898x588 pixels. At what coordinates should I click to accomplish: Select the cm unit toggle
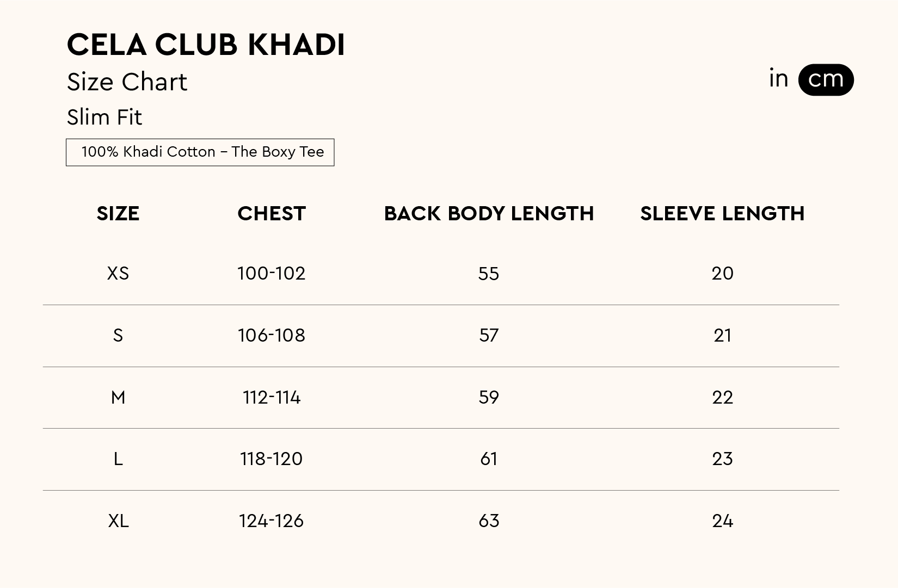(x=826, y=80)
